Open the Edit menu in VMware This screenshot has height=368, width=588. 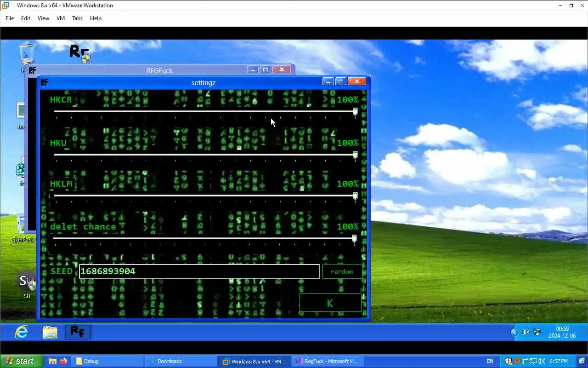click(x=26, y=18)
